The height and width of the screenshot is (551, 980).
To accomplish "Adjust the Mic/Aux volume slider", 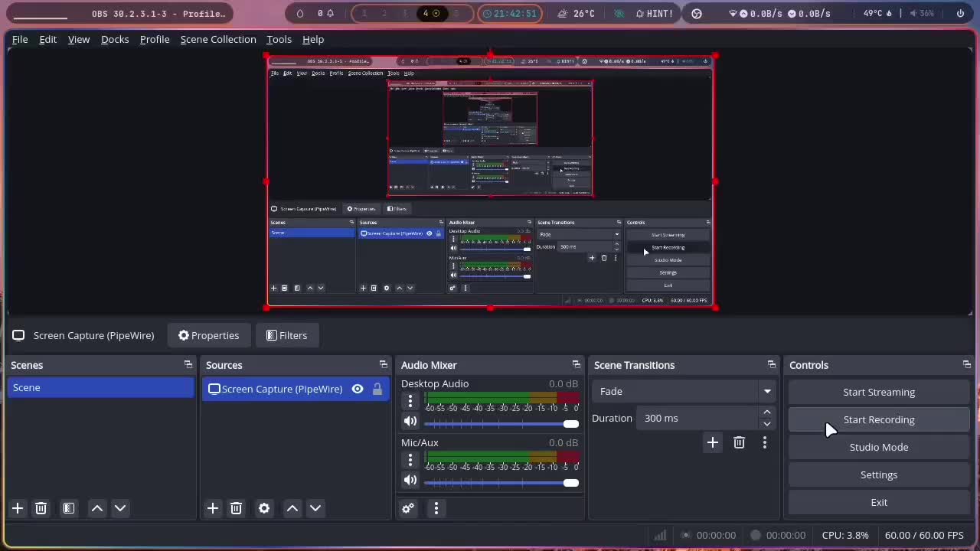I will pyautogui.click(x=501, y=483).
